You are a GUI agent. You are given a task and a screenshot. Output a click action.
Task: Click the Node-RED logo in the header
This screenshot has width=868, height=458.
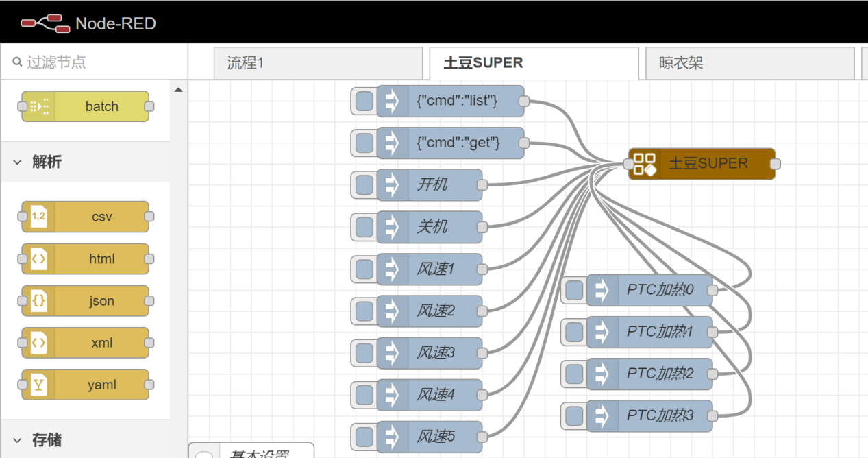(x=44, y=21)
